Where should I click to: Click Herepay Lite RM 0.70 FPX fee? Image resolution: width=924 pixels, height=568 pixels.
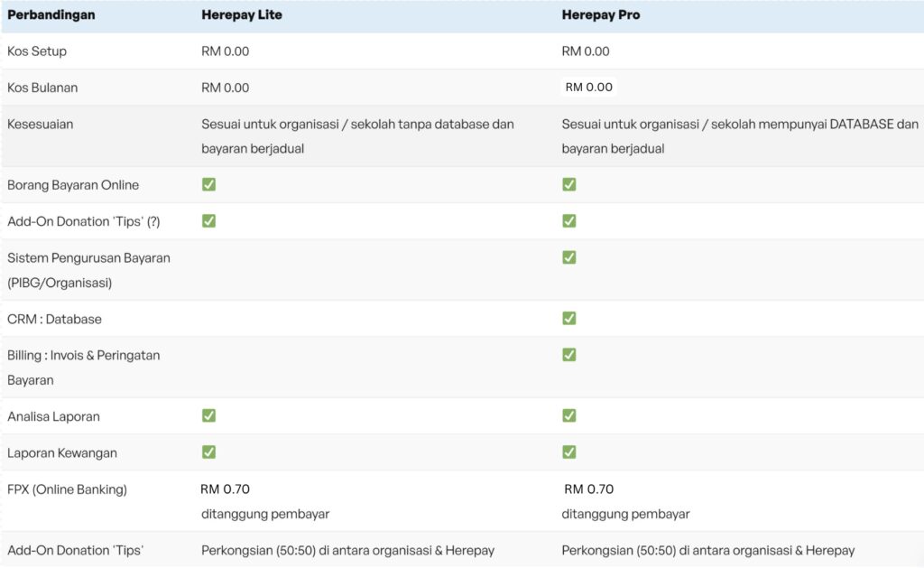225,489
